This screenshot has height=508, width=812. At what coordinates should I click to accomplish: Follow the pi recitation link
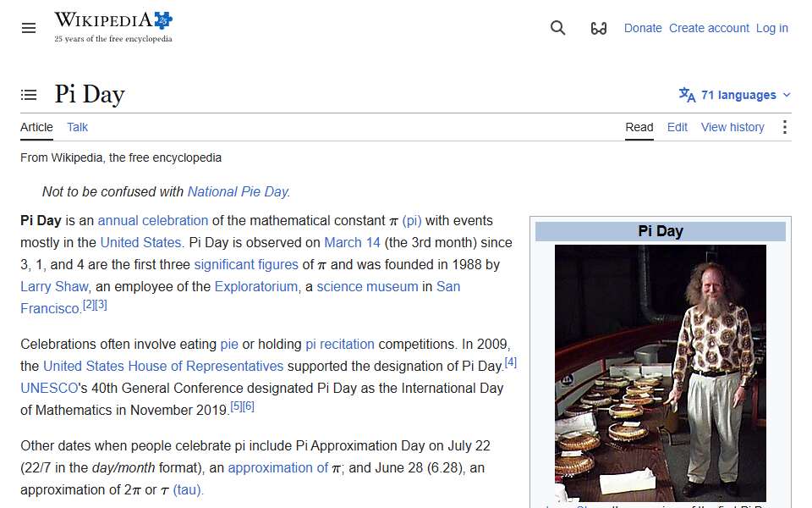(x=340, y=345)
